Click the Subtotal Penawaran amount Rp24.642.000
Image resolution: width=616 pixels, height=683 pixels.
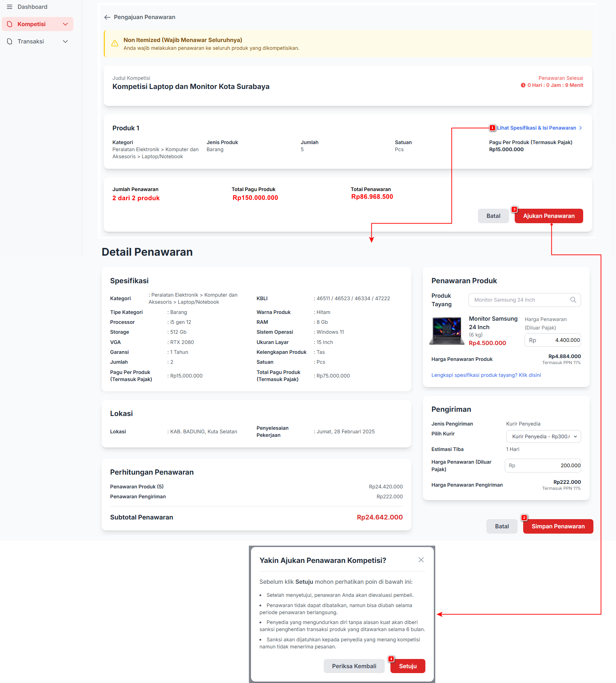(x=380, y=517)
